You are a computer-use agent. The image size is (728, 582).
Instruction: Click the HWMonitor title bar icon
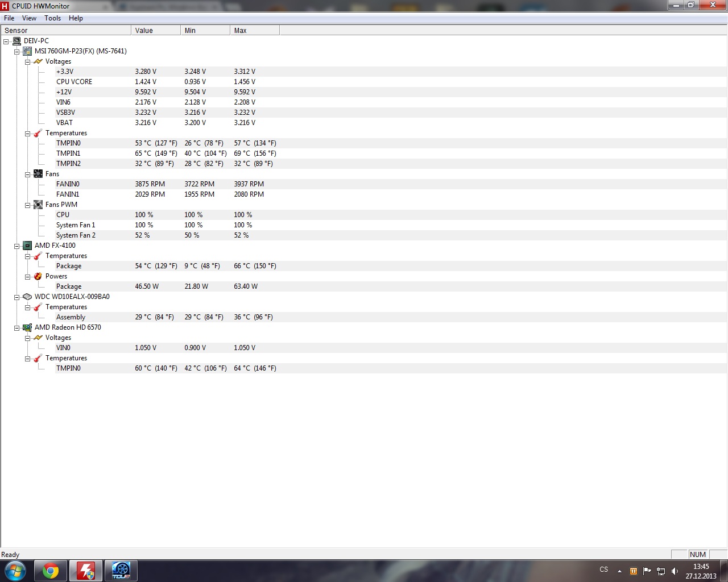[x=5, y=6]
